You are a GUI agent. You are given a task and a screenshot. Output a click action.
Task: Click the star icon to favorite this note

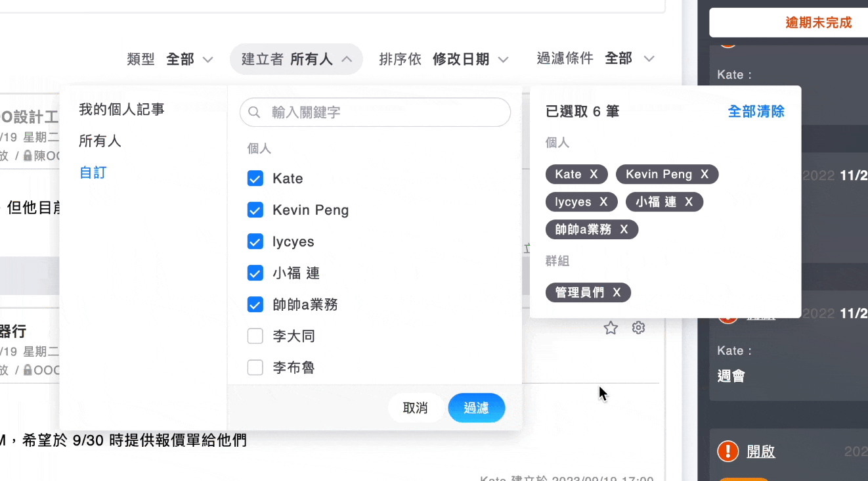tap(611, 327)
